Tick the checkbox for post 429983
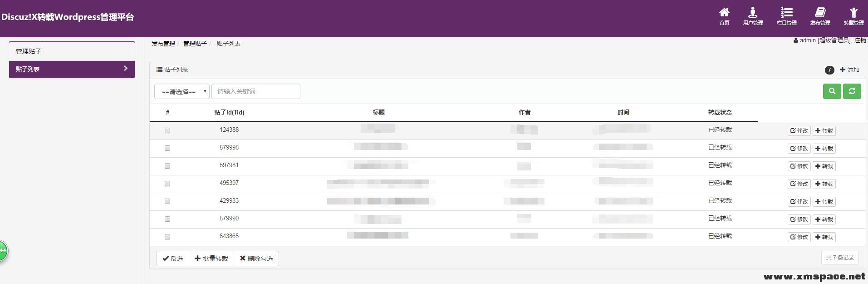 click(x=167, y=201)
